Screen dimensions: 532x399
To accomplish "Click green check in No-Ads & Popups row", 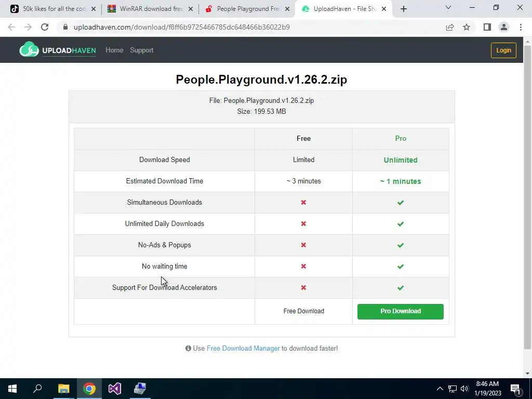I will tap(401, 245).
